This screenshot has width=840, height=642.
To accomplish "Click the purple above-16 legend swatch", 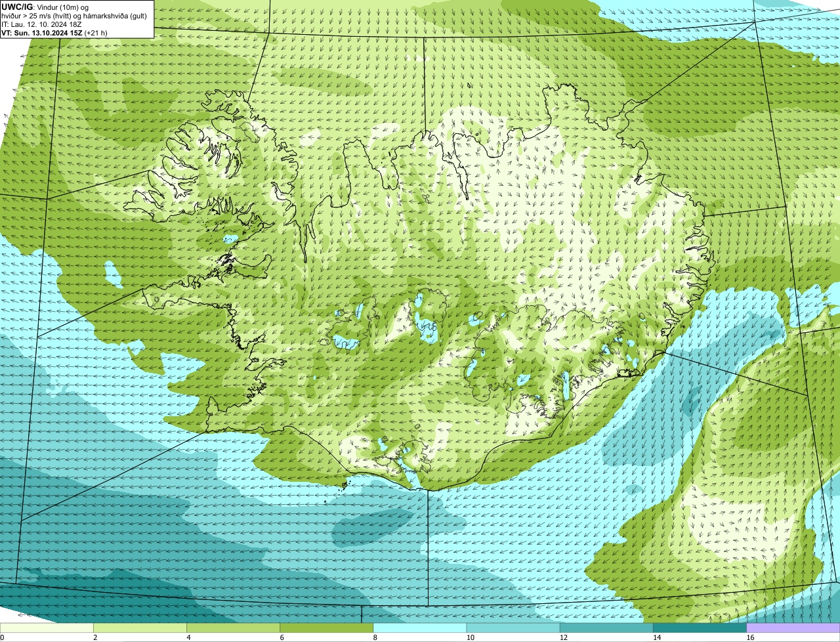I will 793,628.
